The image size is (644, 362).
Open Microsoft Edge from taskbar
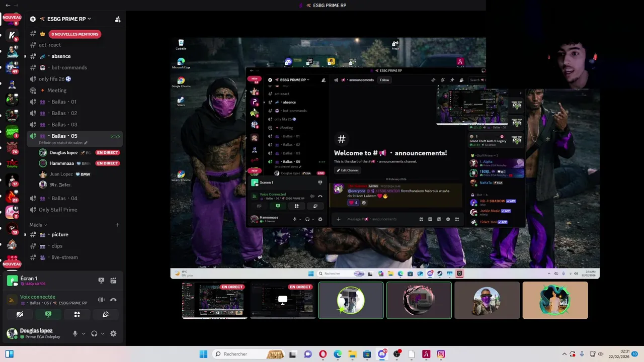[x=338, y=354]
